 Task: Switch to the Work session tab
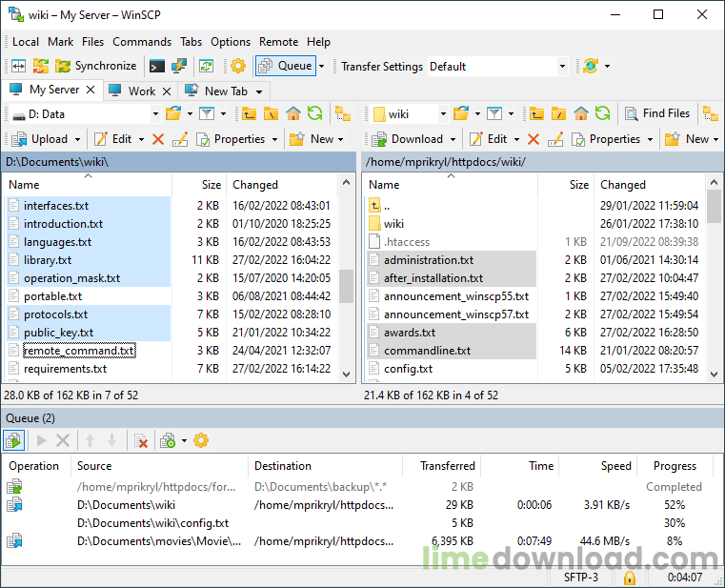pyautogui.click(x=141, y=91)
